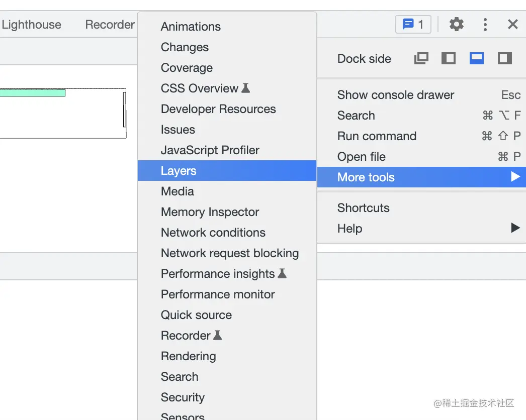
Task: Click the three-dot customize menu icon
Action: click(485, 24)
